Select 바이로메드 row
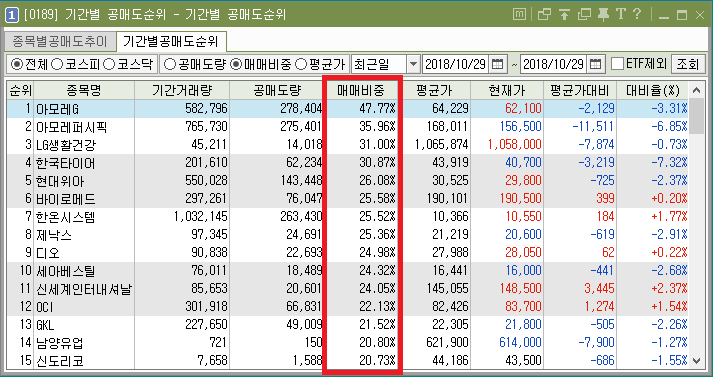Screen dimensions: 713x377 pos(348,199)
